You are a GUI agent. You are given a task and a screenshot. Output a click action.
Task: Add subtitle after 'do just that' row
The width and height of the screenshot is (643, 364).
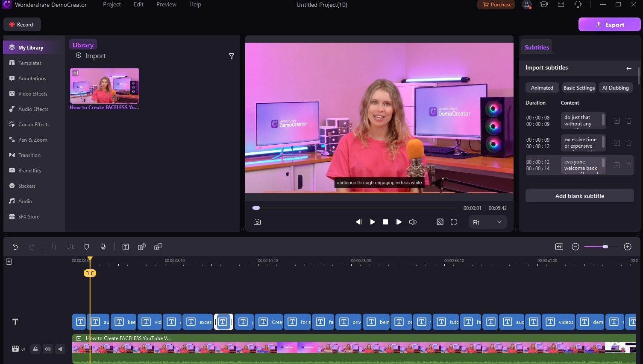[x=617, y=121]
